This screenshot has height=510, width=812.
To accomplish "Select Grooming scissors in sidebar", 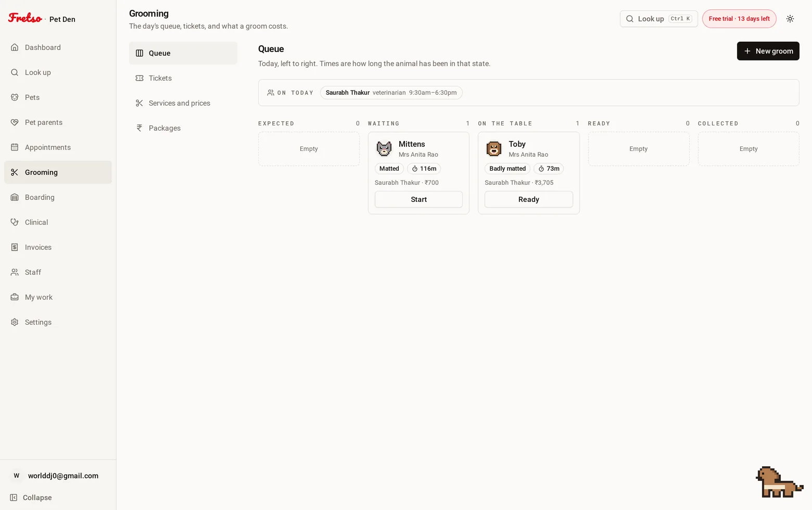I will (x=15, y=172).
